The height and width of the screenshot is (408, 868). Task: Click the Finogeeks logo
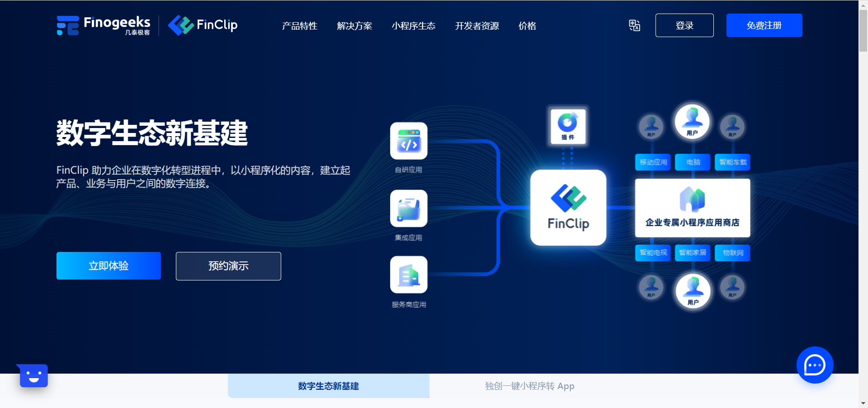(x=104, y=25)
